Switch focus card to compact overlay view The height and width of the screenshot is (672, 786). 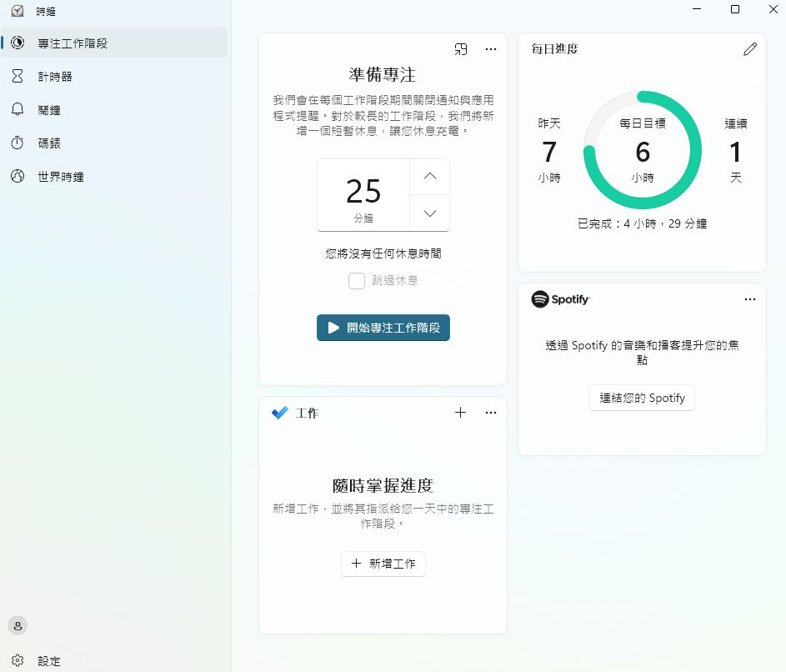point(461,49)
